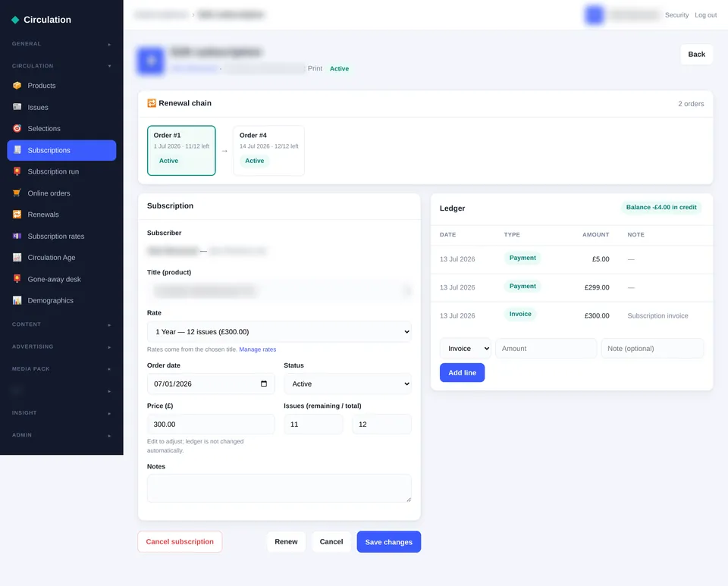728x586 pixels.
Task: Collapse the Circulation sidebar section
Action: click(x=61, y=66)
